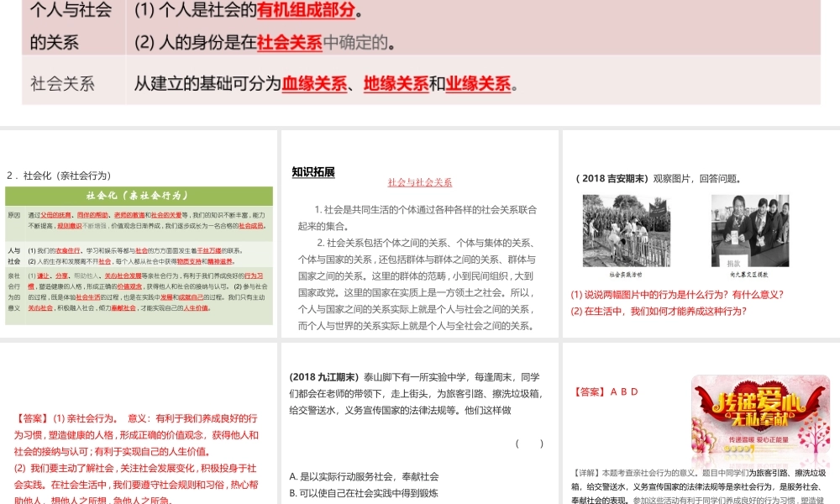Click the blank answer parentheses '( )'
The width and height of the screenshot is (840, 504).
(x=529, y=444)
